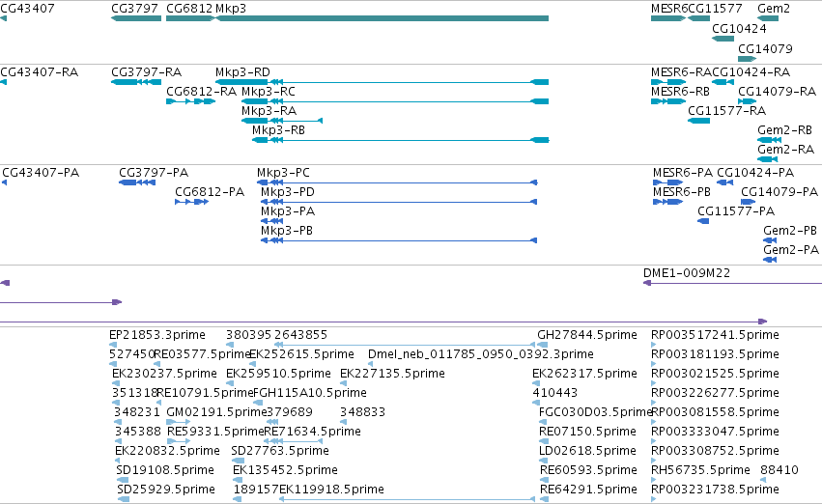Image resolution: width=822 pixels, height=504 pixels.
Task: Click the MESR6-RB transcript label
Action: pyautogui.click(x=680, y=91)
